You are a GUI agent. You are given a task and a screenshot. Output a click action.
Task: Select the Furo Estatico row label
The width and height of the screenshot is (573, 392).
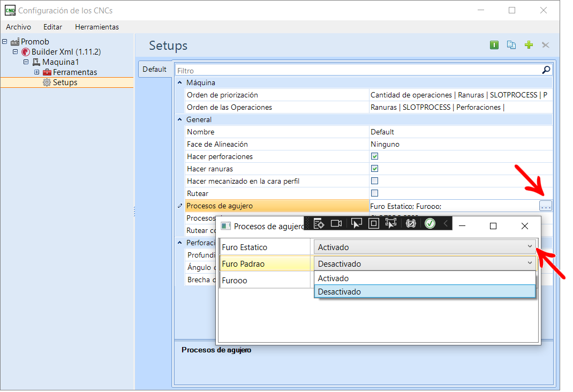(265, 247)
